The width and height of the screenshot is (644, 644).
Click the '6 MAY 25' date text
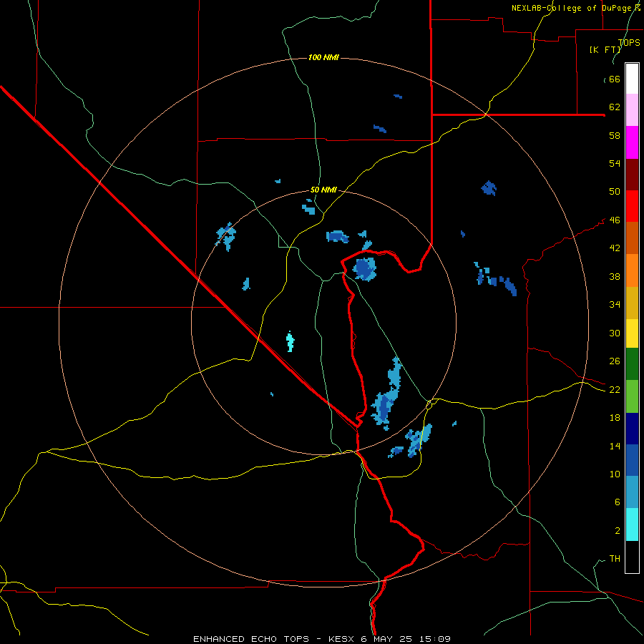(x=386, y=639)
